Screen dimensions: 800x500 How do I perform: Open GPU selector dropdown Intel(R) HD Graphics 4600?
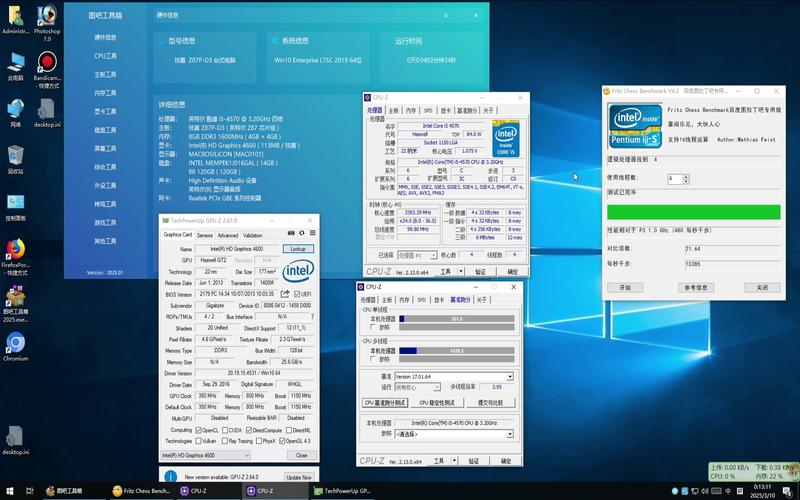[x=205, y=455]
